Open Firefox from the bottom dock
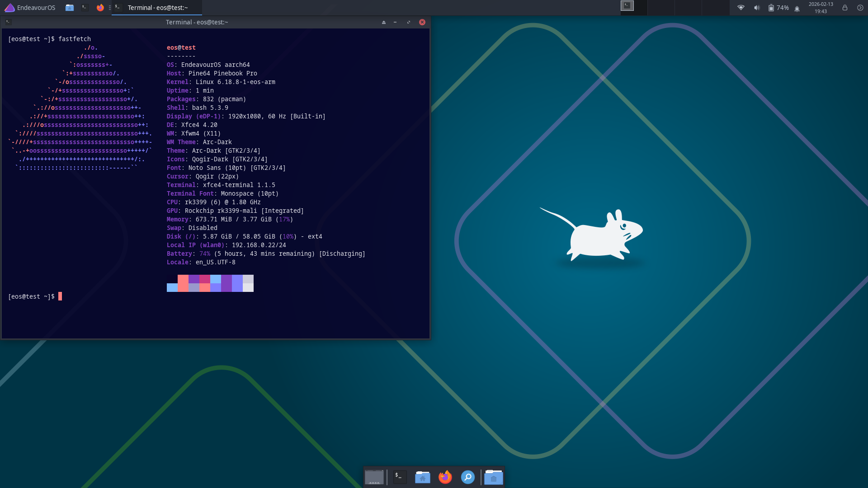868x488 pixels. [445, 477]
